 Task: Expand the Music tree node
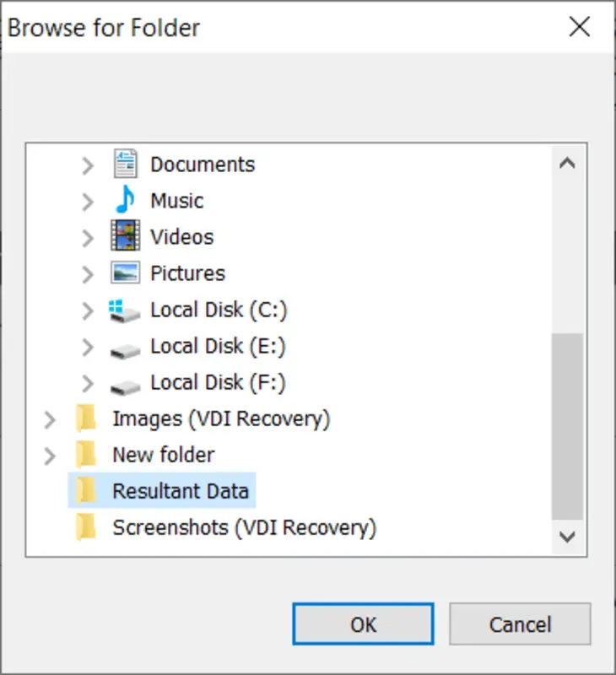[88, 201]
